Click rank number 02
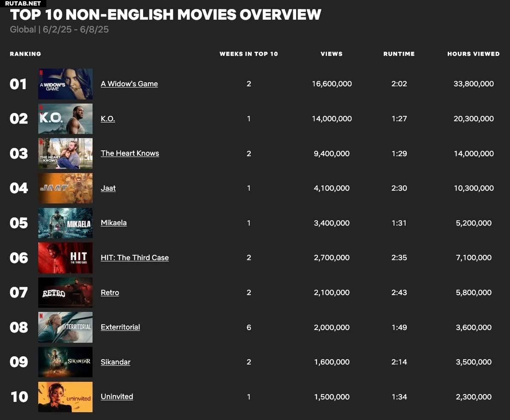Image resolution: width=510 pixels, height=420 pixels. pyautogui.click(x=19, y=119)
